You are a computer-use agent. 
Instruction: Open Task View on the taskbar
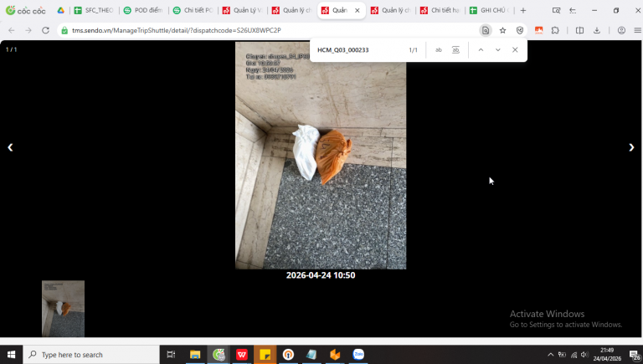click(x=171, y=355)
